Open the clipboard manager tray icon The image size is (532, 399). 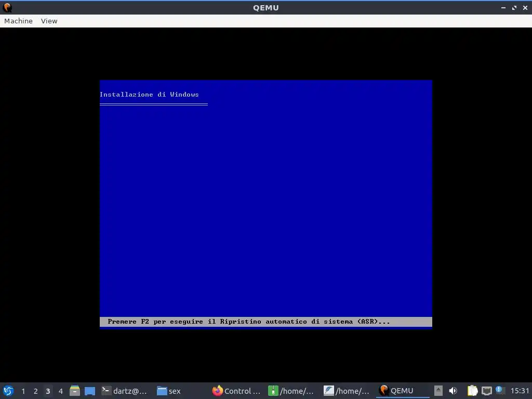click(472, 391)
